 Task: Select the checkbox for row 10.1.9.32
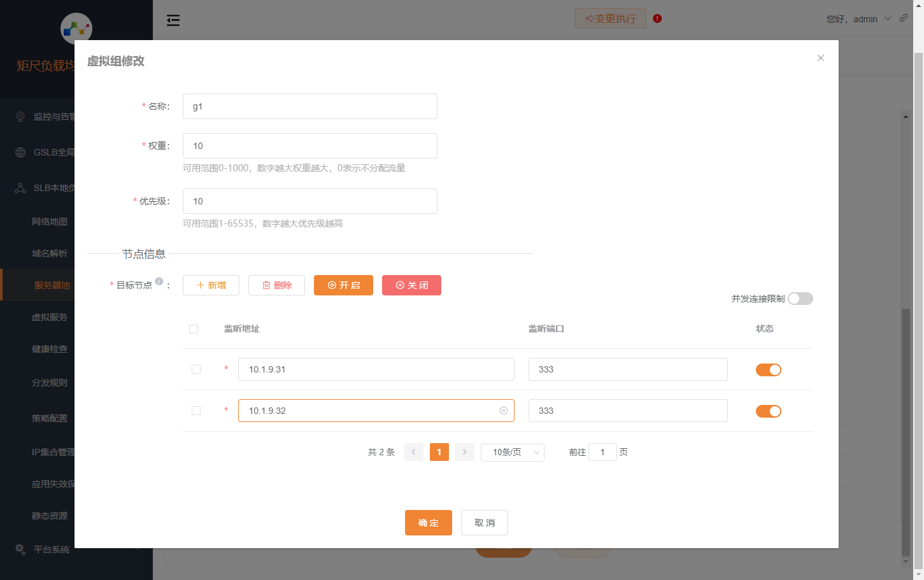click(196, 411)
